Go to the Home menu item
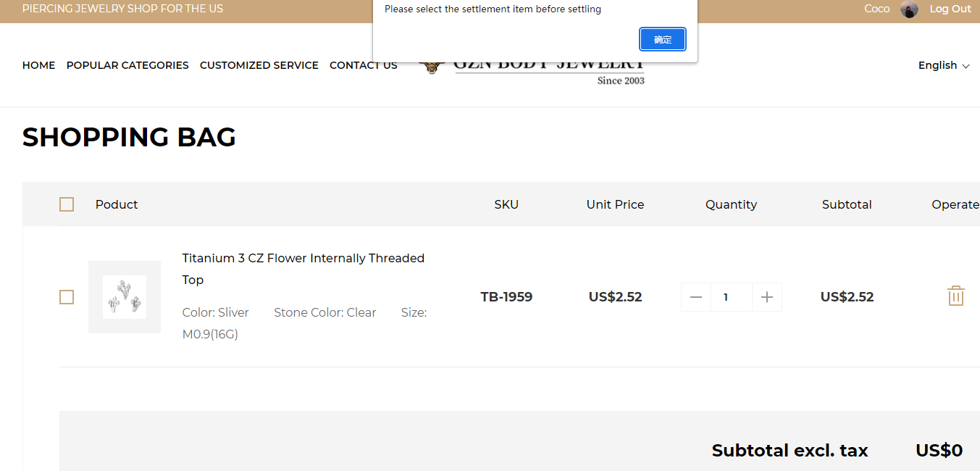The height and width of the screenshot is (471, 980). pos(38,65)
